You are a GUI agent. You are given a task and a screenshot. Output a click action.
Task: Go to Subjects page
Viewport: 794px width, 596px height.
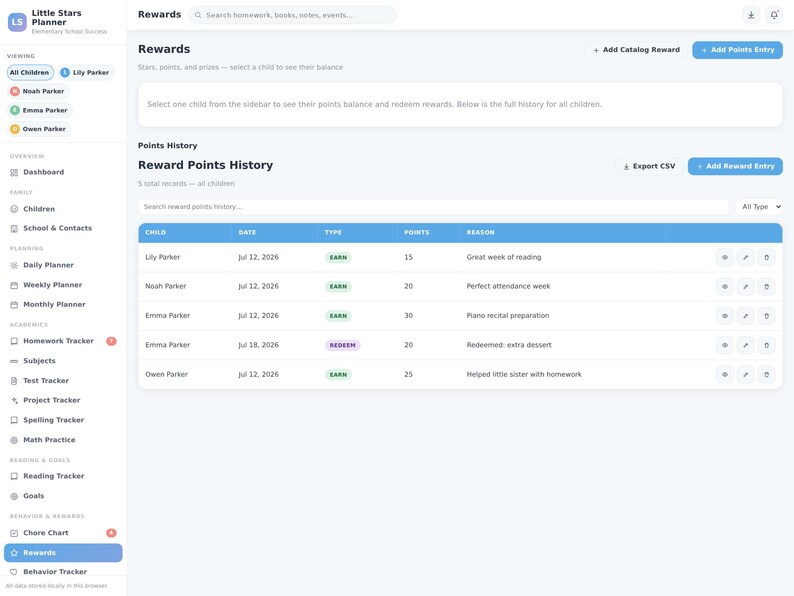coord(63,361)
